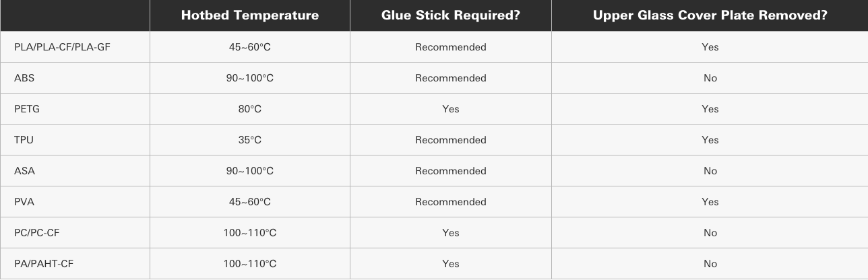Select the glue stick Yes cell for PETG

pos(450,109)
